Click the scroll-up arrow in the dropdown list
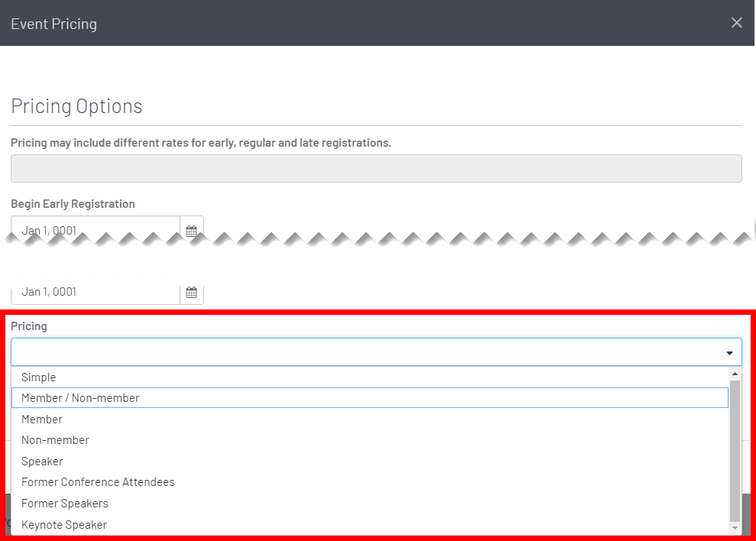 (x=735, y=373)
